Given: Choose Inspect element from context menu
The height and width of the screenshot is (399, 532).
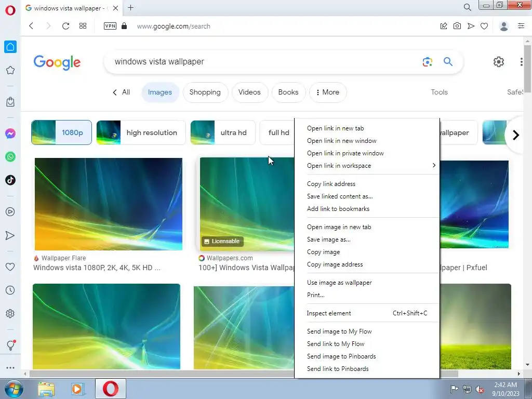Looking at the screenshot, I should click(x=367, y=313).
